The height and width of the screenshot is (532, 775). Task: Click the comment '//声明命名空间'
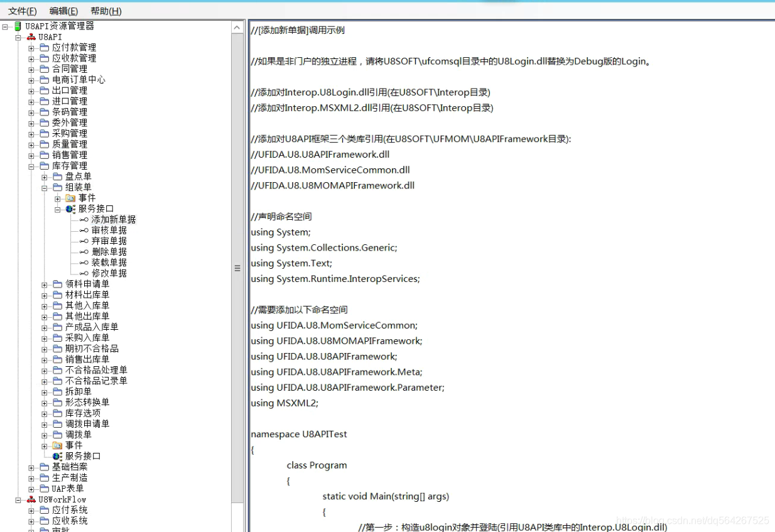(x=281, y=217)
